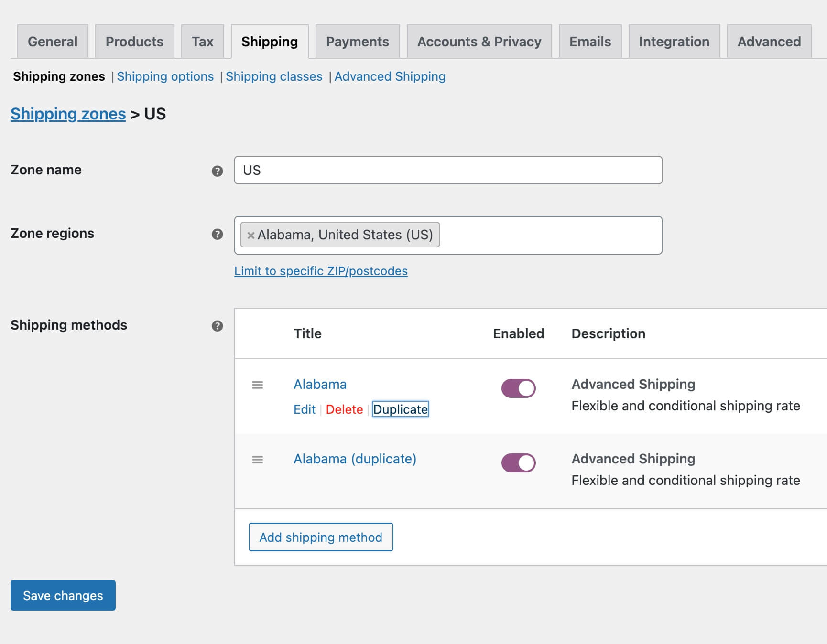Click Limit to specific ZIP/postcodes
The image size is (827, 644).
pos(321,271)
